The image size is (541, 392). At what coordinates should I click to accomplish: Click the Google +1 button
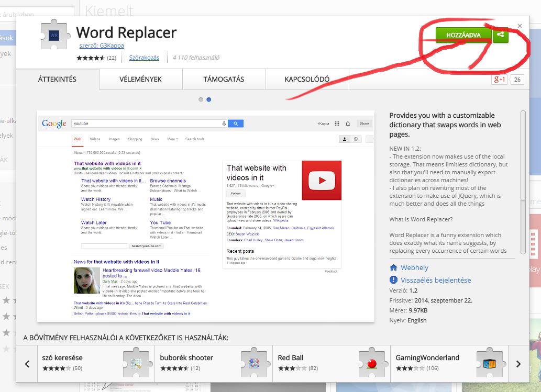(x=499, y=80)
